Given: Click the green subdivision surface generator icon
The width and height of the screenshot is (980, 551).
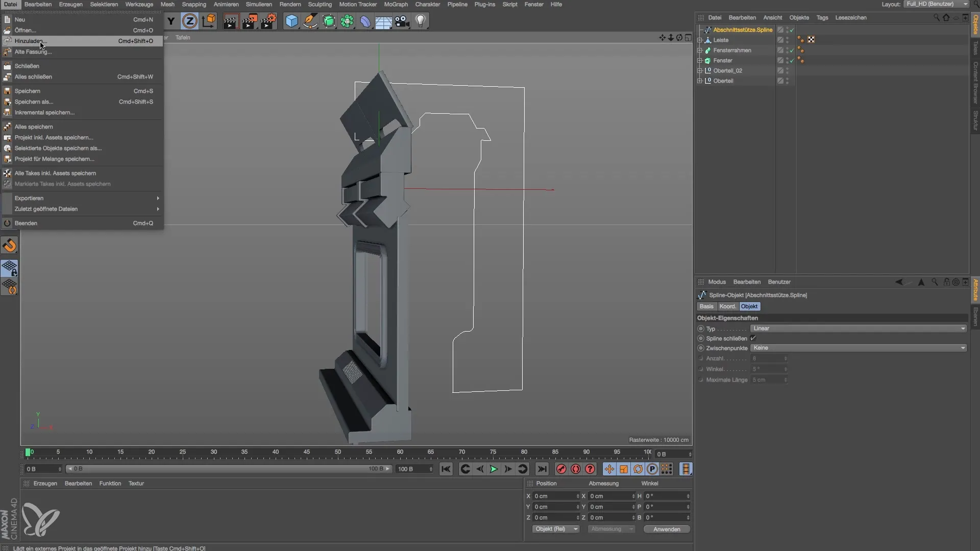Looking at the screenshot, I should (329, 21).
